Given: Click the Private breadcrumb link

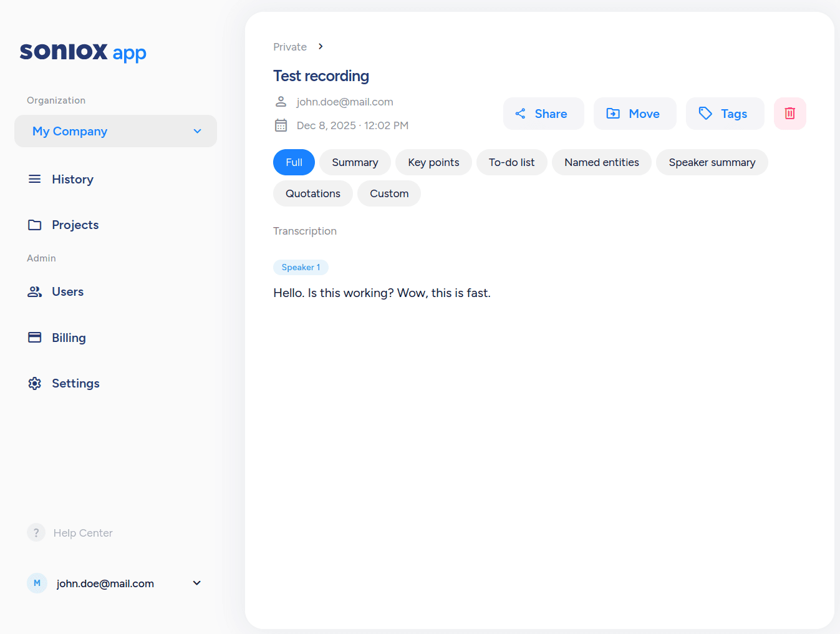Looking at the screenshot, I should click(290, 47).
